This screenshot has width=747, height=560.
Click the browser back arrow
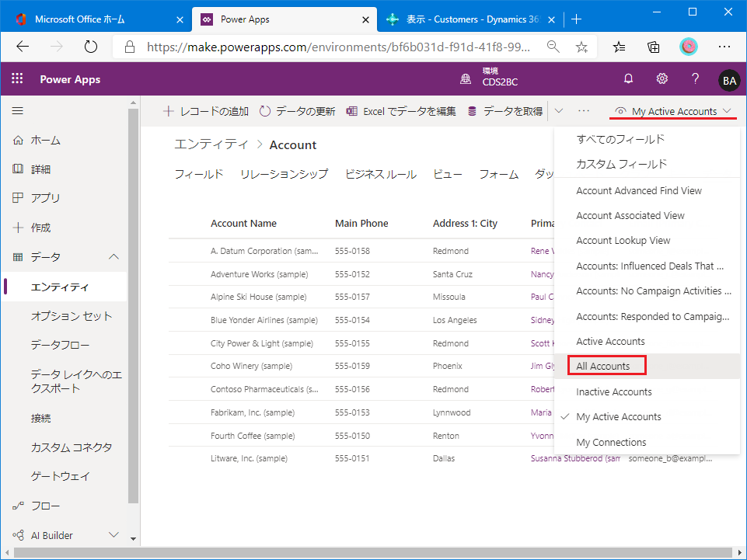[x=23, y=47]
